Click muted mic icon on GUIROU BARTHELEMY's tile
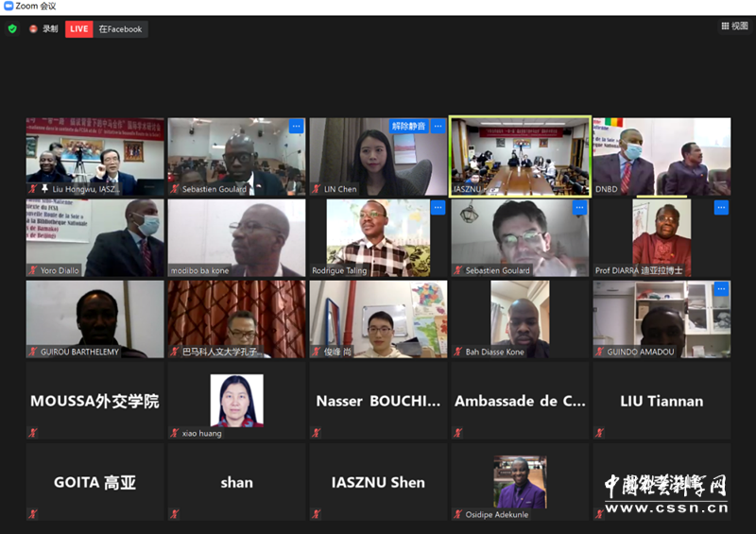 (x=32, y=352)
